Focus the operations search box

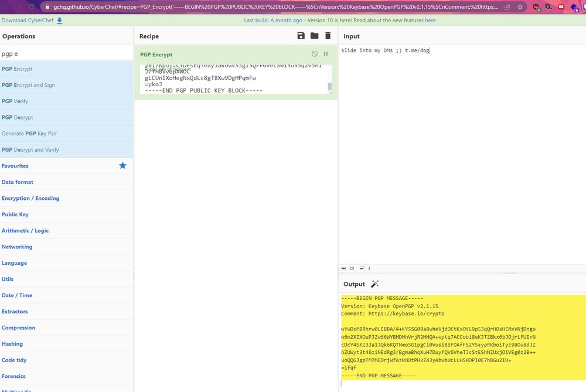click(x=67, y=53)
